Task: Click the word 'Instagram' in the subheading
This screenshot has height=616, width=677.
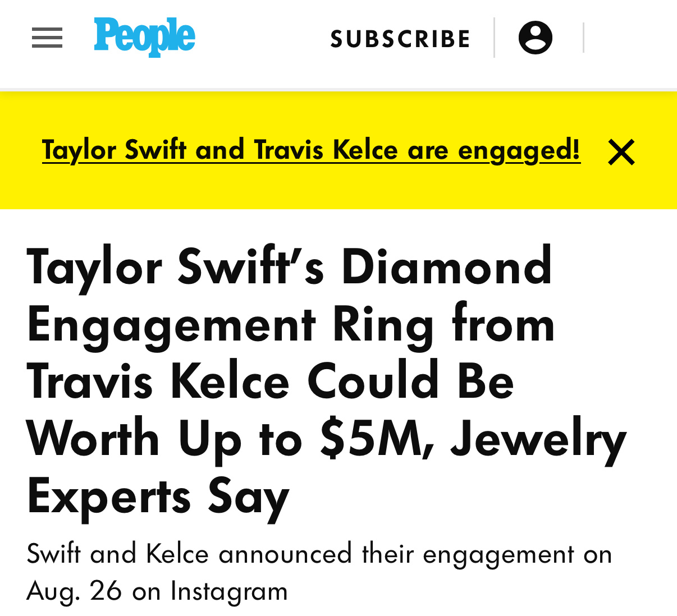Action: click(229, 591)
